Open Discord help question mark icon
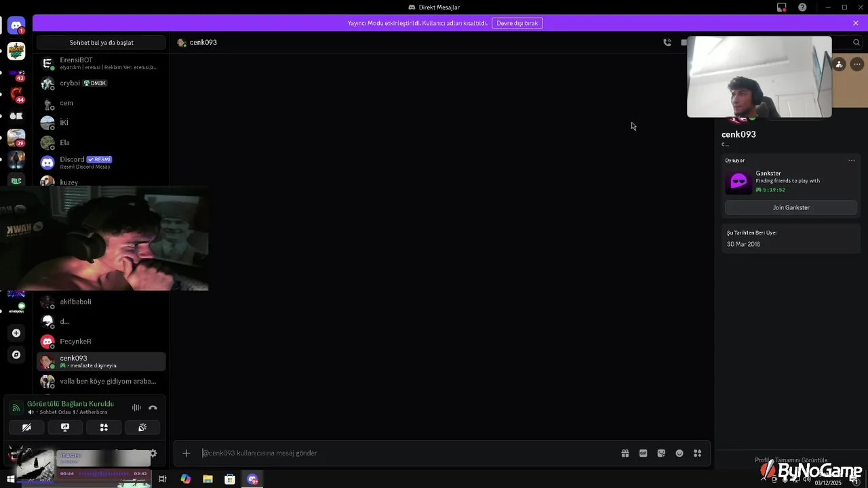Viewport: 868px width, 488px height. pos(803,7)
